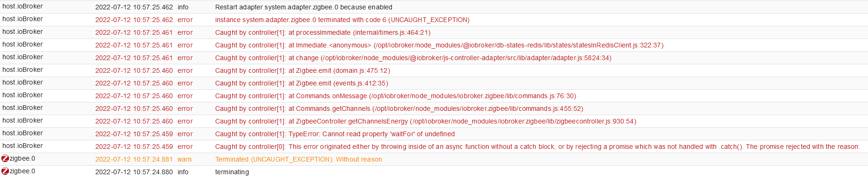Viewport: 868px width, 178px height.
Task: Click the ZigbeeController.getChannelsEnergy stack line
Action: 426,121
